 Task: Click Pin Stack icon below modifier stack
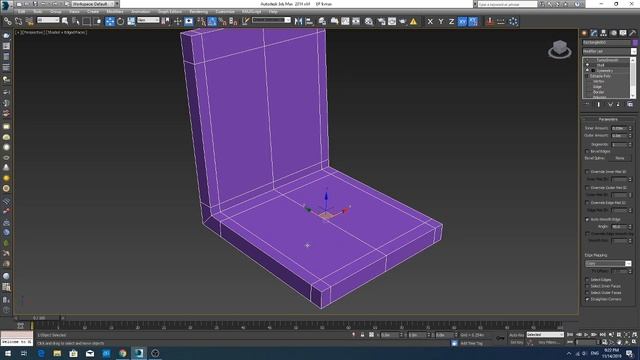click(x=587, y=104)
